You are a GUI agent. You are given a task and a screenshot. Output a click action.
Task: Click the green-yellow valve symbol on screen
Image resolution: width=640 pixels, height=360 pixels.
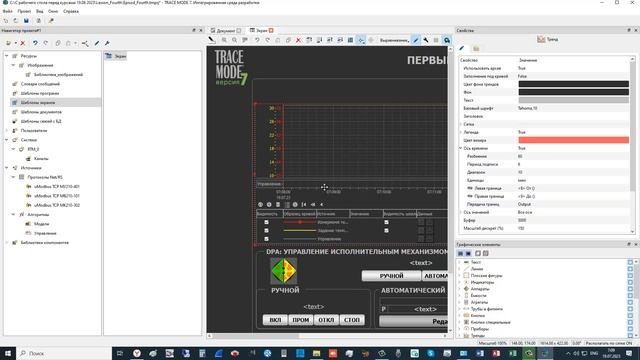pyautogui.click(x=284, y=271)
